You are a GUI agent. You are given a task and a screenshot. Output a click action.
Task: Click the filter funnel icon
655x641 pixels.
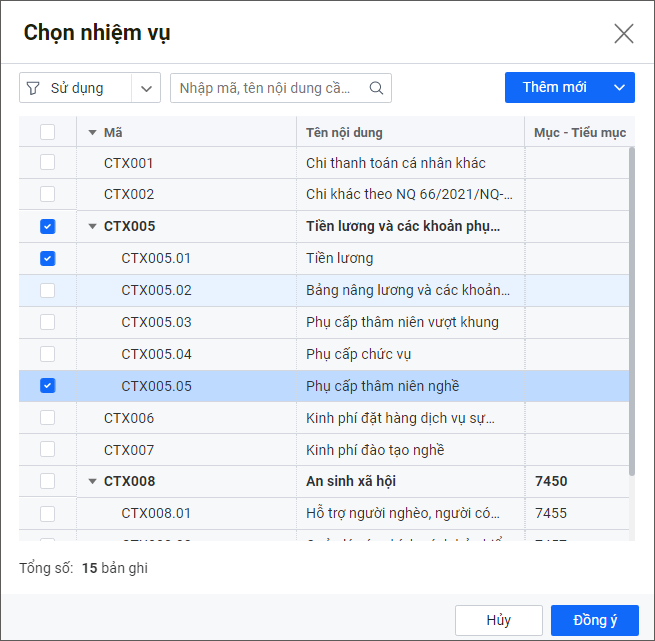pyautogui.click(x=34, y=88)
